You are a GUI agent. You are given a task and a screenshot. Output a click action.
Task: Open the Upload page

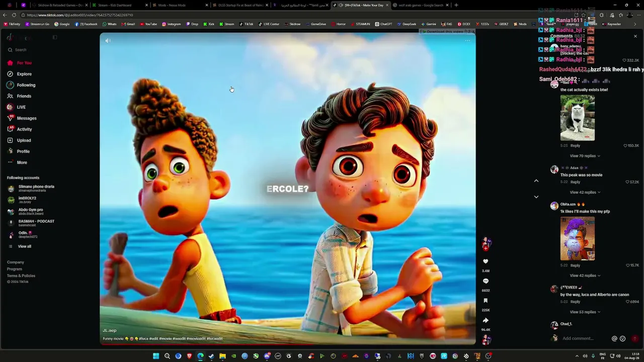[x=19, y=140]
